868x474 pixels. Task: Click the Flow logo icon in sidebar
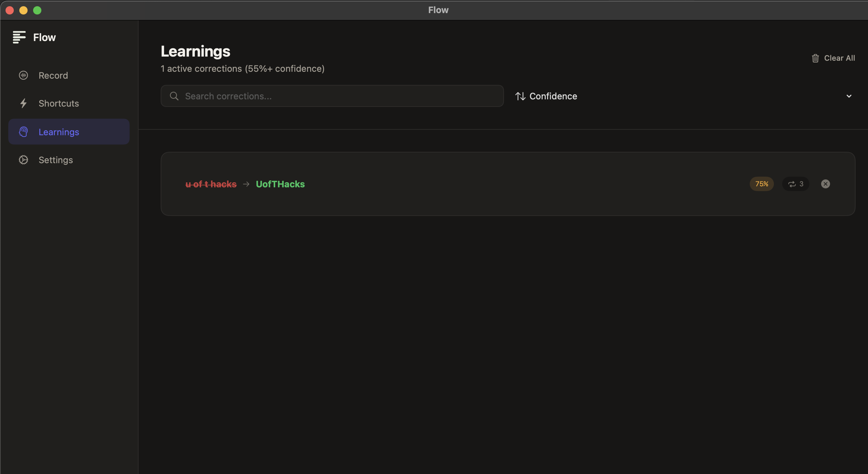19,37
